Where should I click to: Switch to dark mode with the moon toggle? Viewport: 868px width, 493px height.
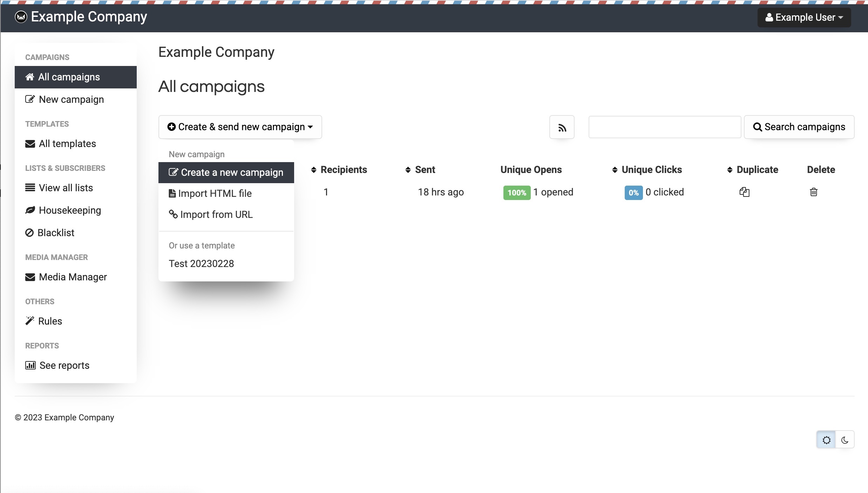click(x=845, y=439)
